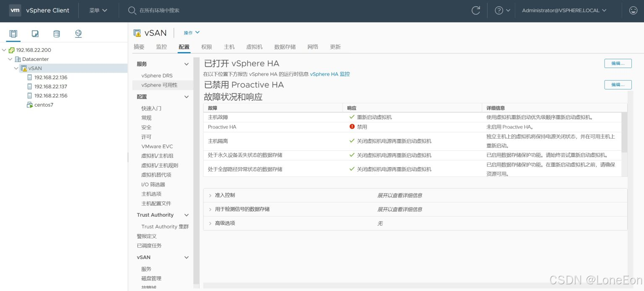This screenshot has width=644, height=291.
Task: Click the 在所有环境中搜索 search field
Action: click(159, 10)
